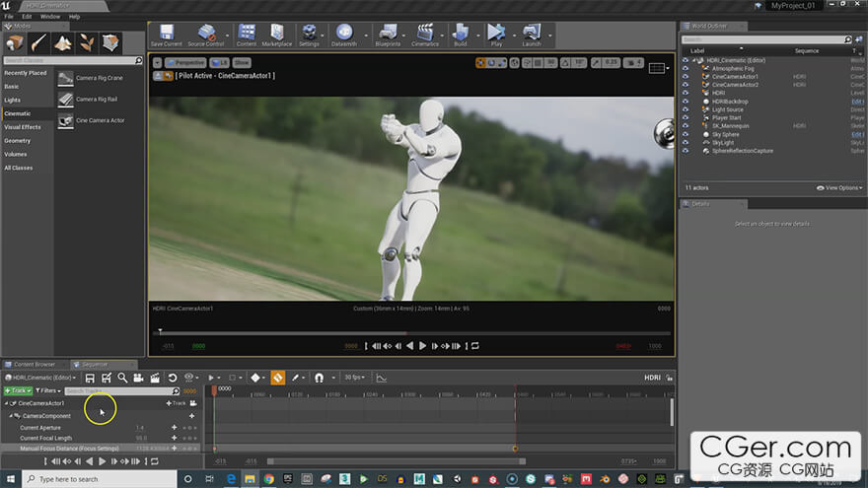
Task: Select the All Classes category
Action: point(19,168)
